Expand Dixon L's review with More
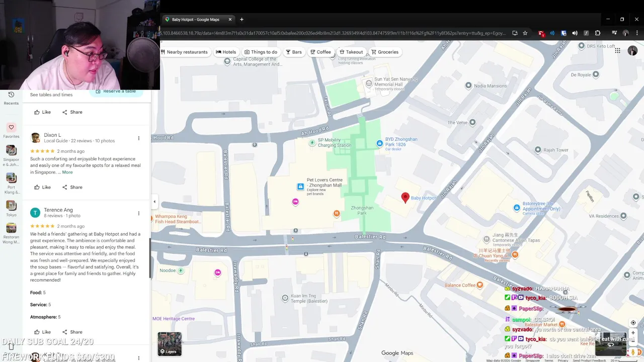The width and height of the screenshot is (644, 362). coord(67,172)
